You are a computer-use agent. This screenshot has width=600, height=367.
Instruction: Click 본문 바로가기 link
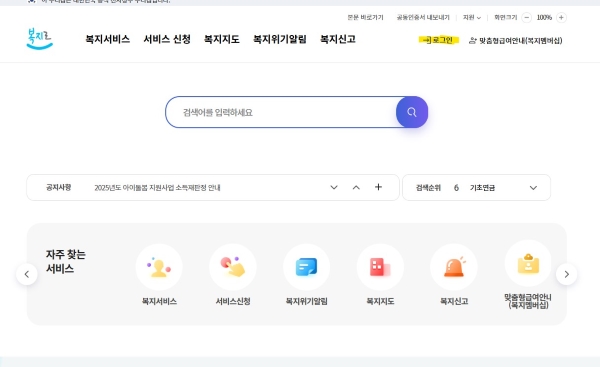point(365,18)
